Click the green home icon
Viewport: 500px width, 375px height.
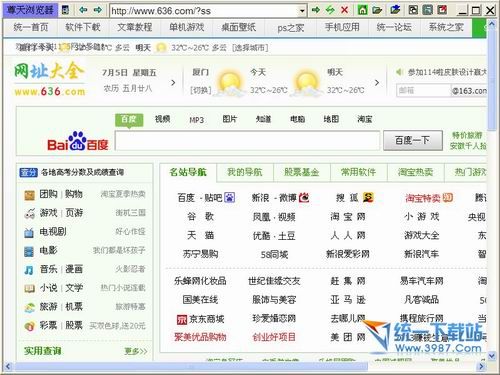coord(362,10)
